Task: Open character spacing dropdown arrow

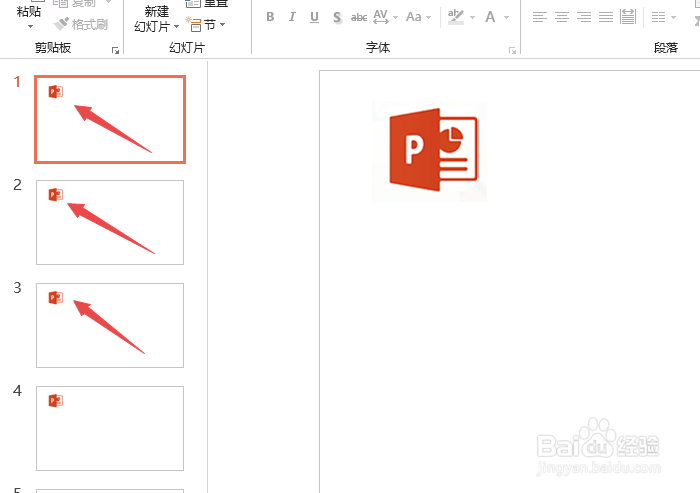Action: pos(396,18)
